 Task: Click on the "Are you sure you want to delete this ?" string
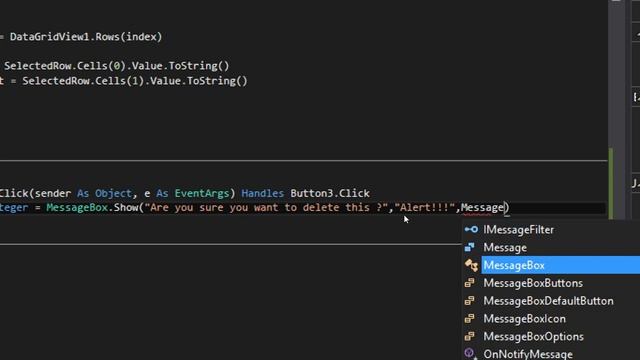[266, 208]
